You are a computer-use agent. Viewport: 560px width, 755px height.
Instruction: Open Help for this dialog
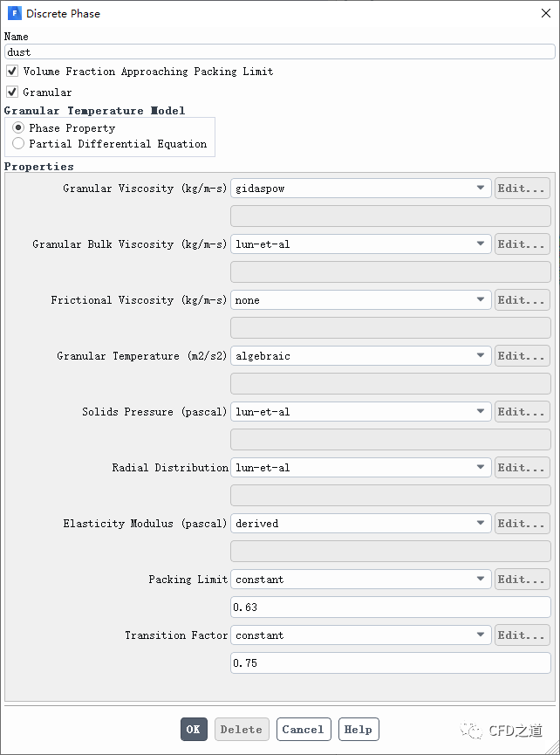(358, 730)
